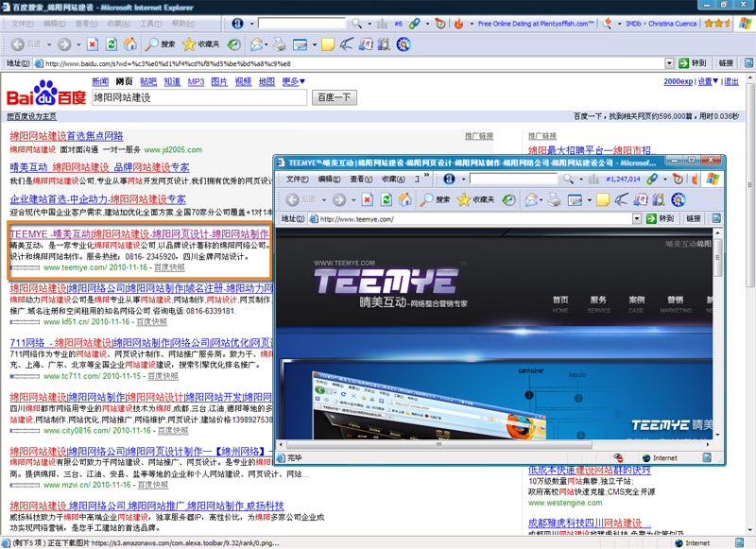This screenshot has width=756, height=549.
Task: Open result 企业建站首选-中企动力
Action: point(98,199)
